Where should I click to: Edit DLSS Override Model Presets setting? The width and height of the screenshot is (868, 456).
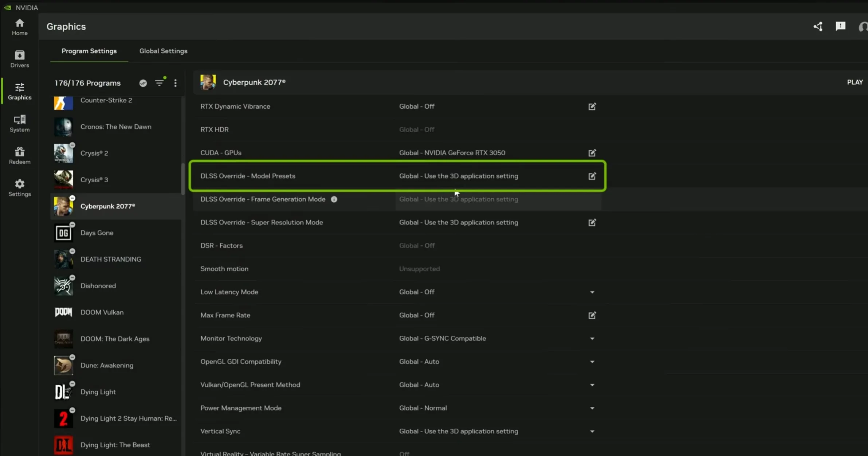[x=592, y=176]
